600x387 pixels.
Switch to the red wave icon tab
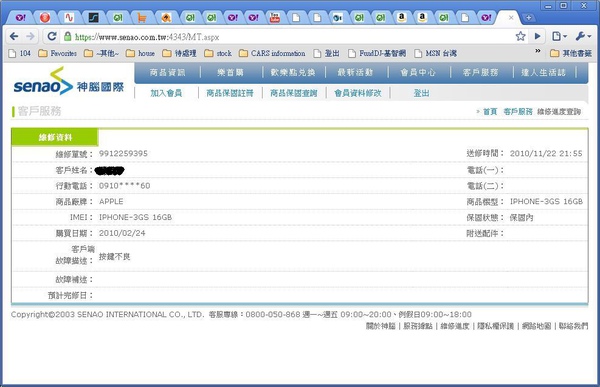69,18
